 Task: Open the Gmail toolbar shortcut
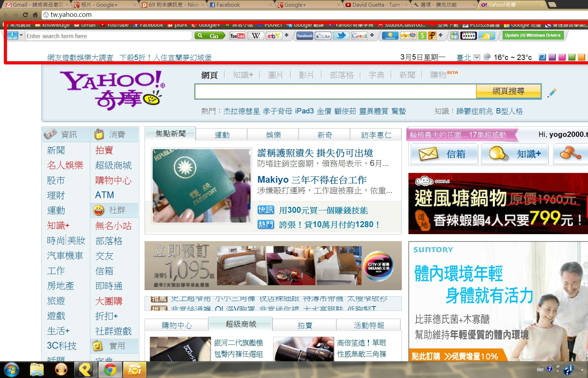point(359,36)
